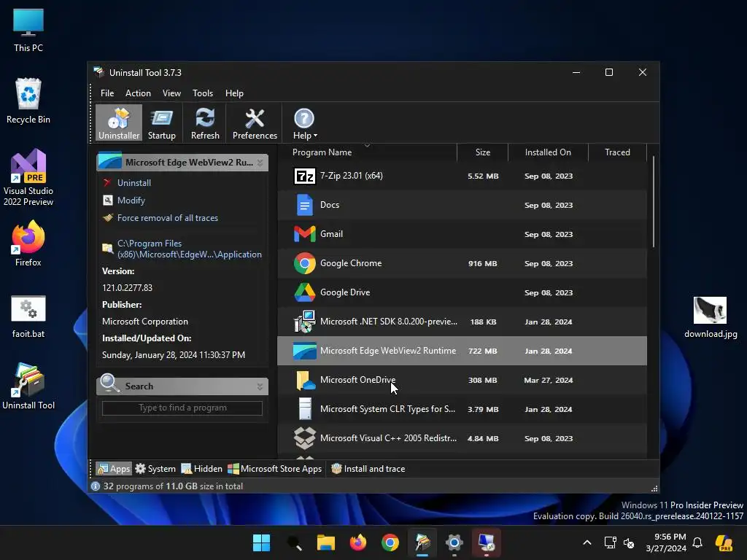Click Install and trace button

[368, 469]
